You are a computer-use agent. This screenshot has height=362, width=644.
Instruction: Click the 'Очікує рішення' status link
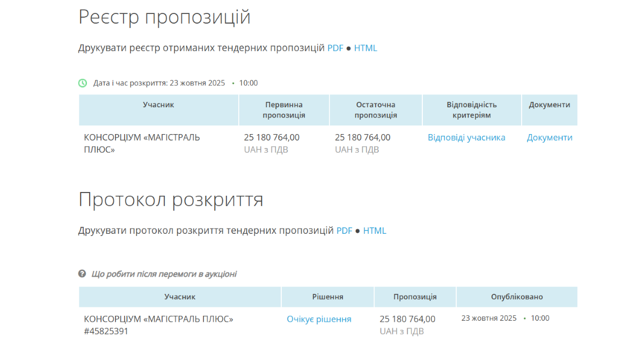pos(319,320)
